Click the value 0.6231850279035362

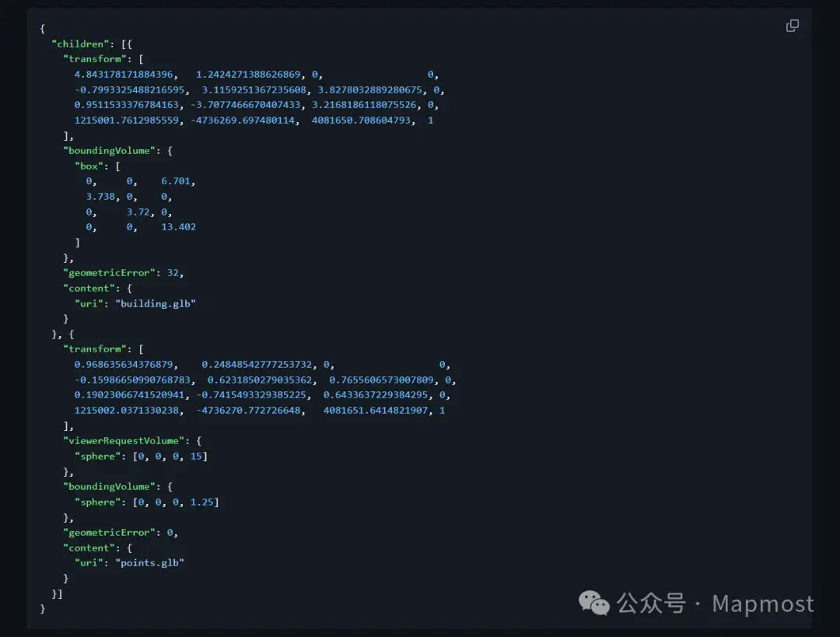[259, 380]
